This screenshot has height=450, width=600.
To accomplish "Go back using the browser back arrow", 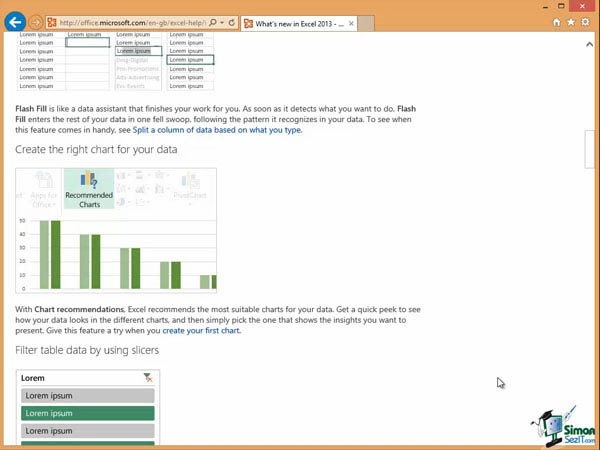I will pos(15,22).
